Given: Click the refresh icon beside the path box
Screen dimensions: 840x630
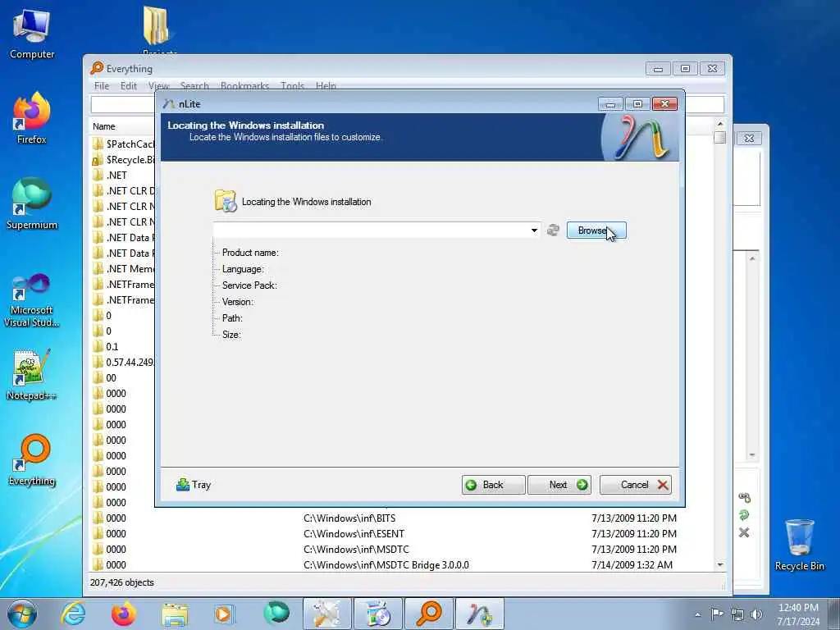Looking at the screenshot, I should [553, 231].
